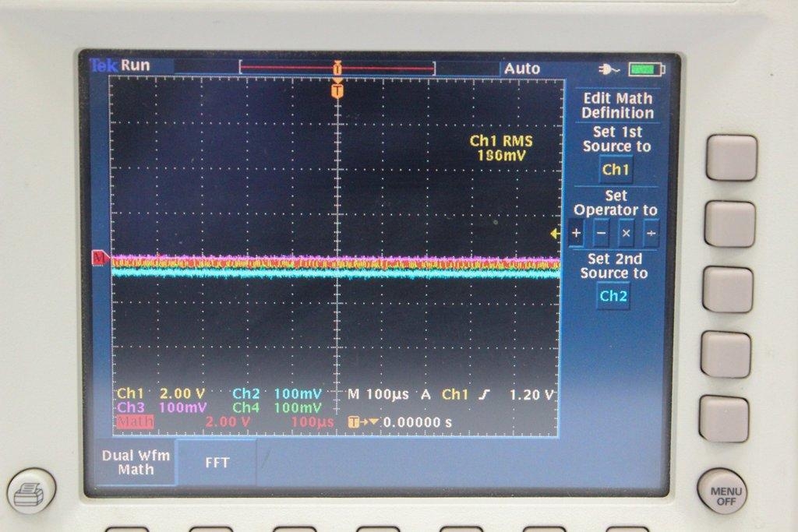798x532 pixels.
Task: Toggle the Ch2 second source selection
Action: coord(613,296)
